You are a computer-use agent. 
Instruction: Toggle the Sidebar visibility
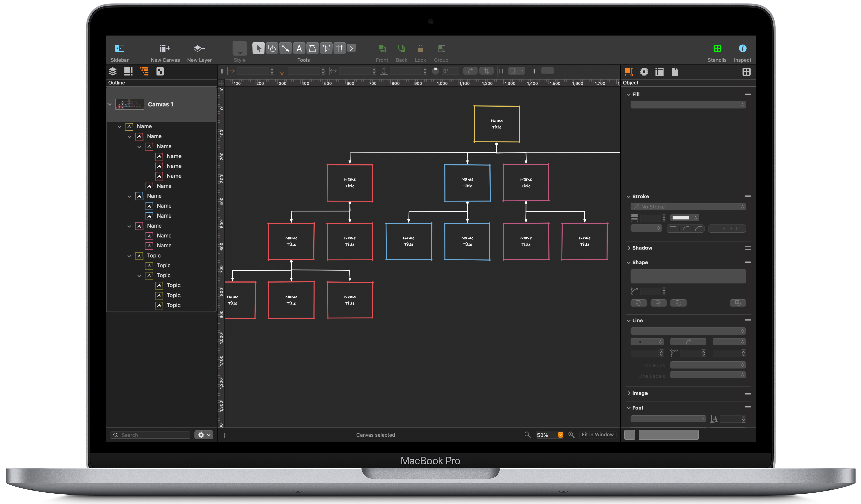coord(119,48)
